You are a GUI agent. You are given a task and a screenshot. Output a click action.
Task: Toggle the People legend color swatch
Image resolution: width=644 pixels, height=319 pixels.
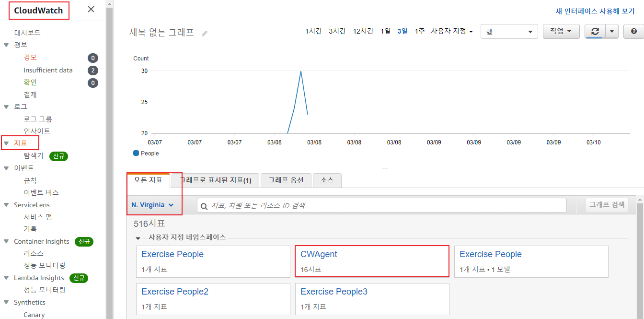(136, 153)
